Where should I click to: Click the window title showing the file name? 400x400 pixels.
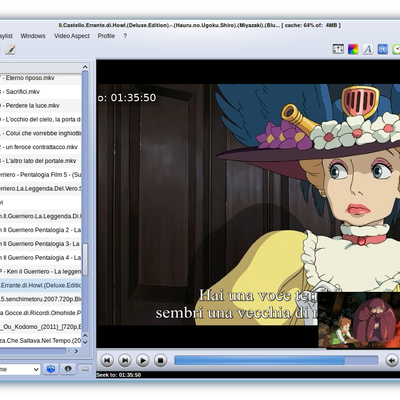[199, 25]
